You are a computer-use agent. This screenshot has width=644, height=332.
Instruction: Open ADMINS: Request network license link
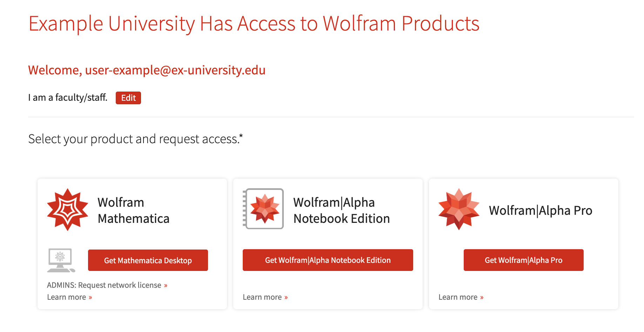pyautogui.click(x=104, y=285)
